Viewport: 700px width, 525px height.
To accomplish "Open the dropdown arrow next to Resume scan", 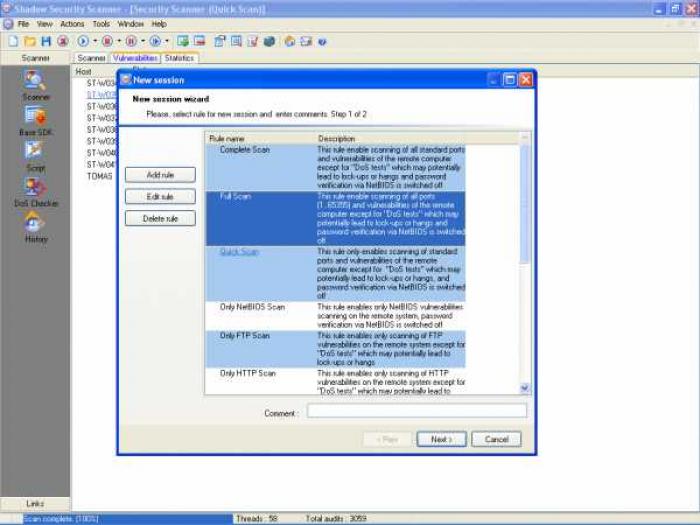I will (167, 42).
